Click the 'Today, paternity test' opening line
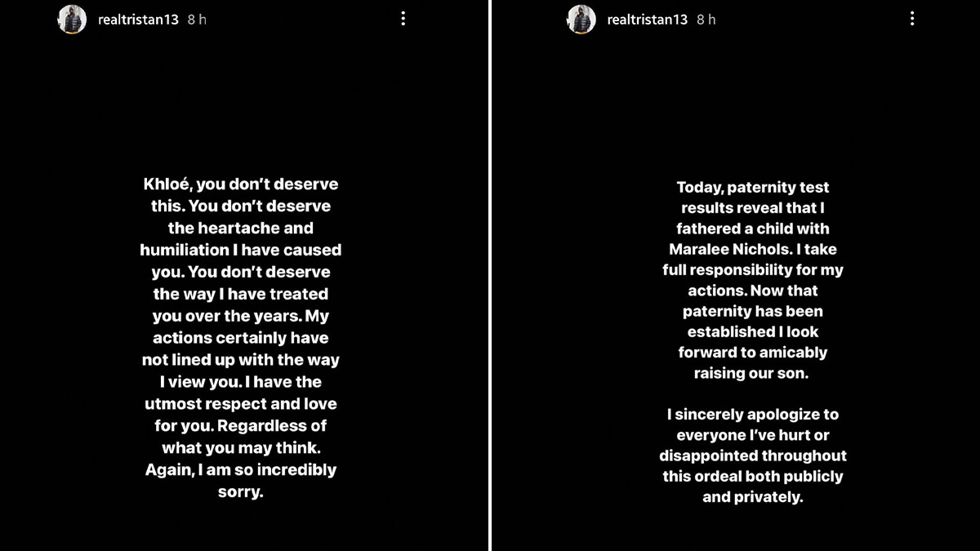Viewport: 980px width, 551px height. tap(753, 188)
